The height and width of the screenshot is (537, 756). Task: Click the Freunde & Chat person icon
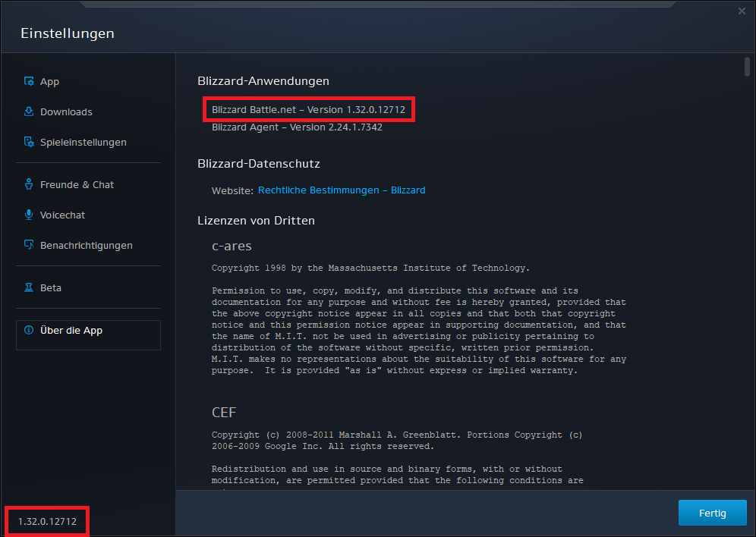click(29, 184)
